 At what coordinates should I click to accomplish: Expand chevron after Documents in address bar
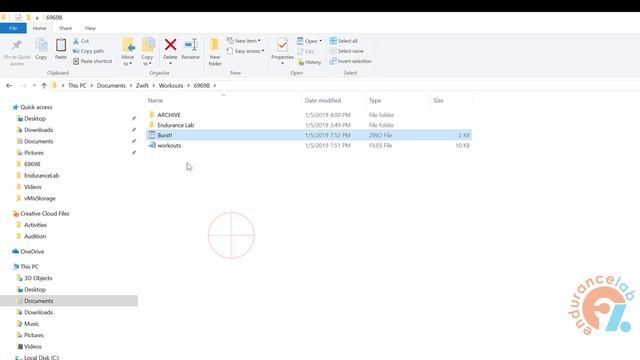[131, 86]
